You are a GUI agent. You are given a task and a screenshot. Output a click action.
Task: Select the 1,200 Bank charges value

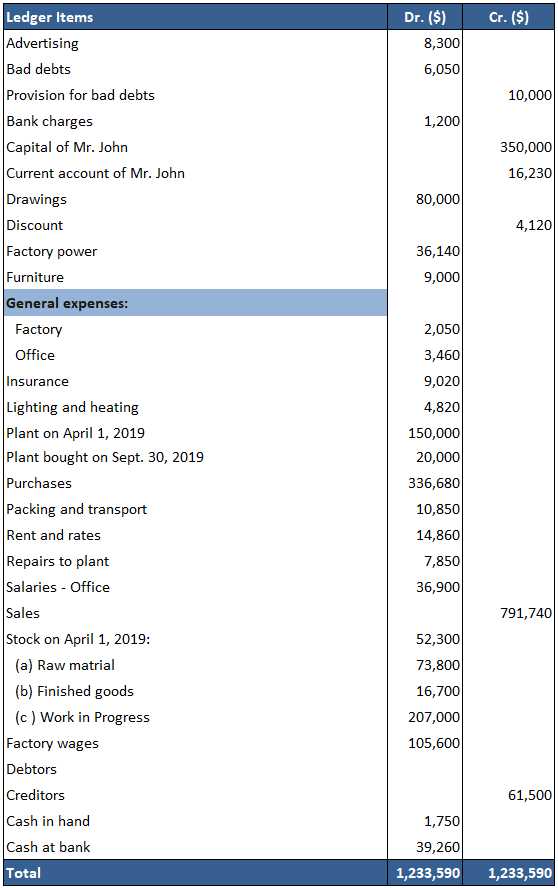pyautogui.click(x=442, y=121)
